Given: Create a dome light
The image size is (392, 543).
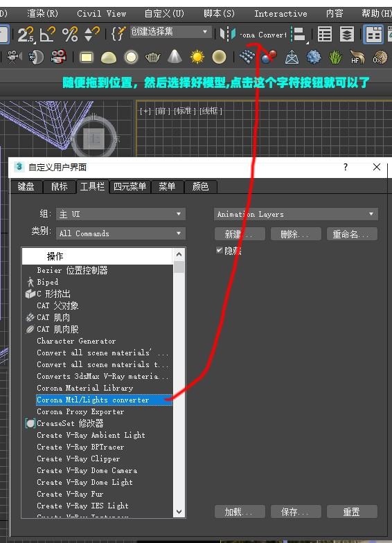Looking at the screenshot, I should (108, 57).
